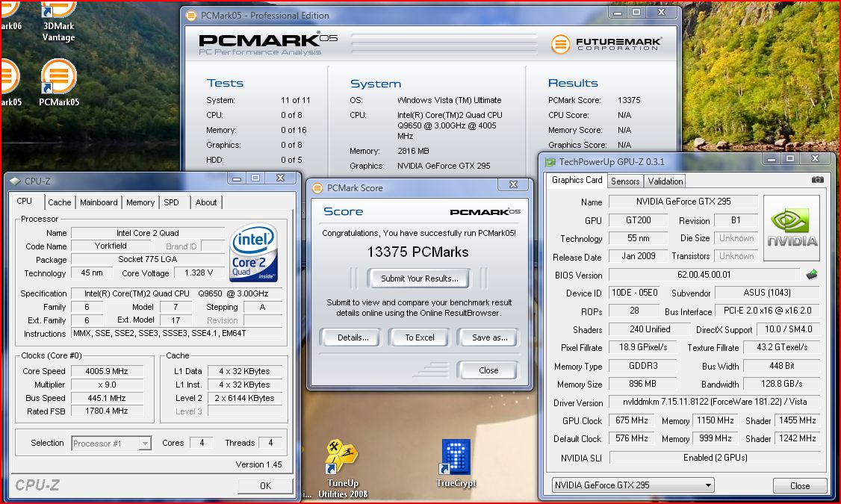Open the 3DMark Vantage desktop shortcut
Viewport: 841px width, 504px height.
tap(58, 22)
